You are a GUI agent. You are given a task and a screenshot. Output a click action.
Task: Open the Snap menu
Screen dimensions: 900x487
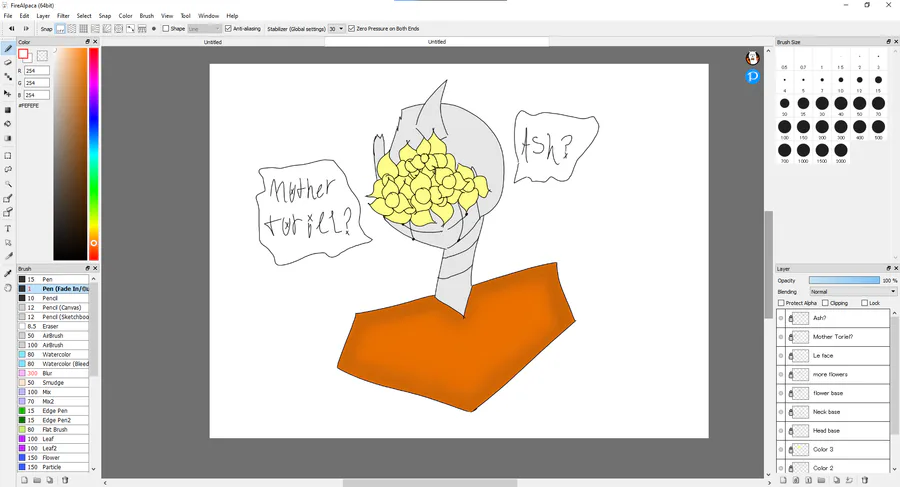click(104, 16)
